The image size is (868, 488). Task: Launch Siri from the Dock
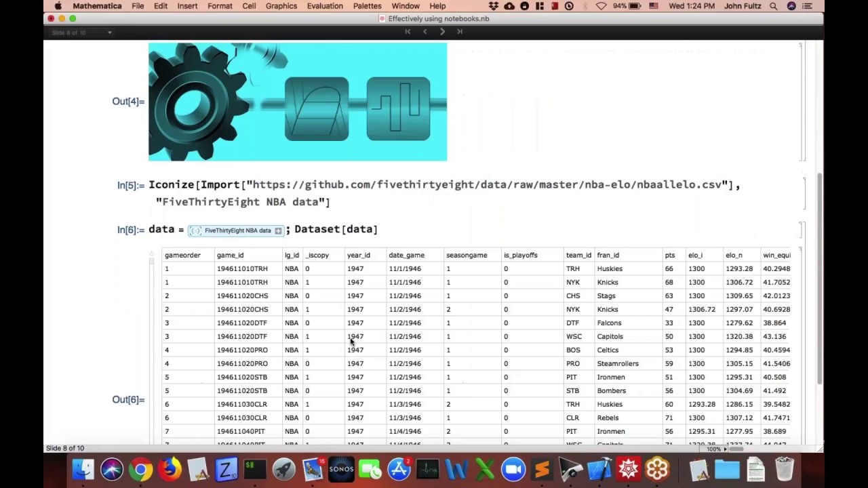[x=112, y=469]
